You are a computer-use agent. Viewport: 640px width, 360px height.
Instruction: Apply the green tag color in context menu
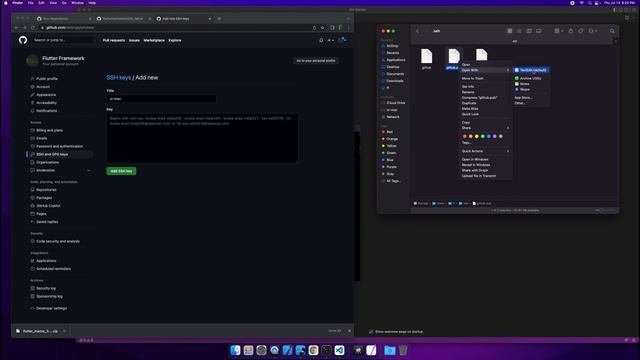pos(482,136)
